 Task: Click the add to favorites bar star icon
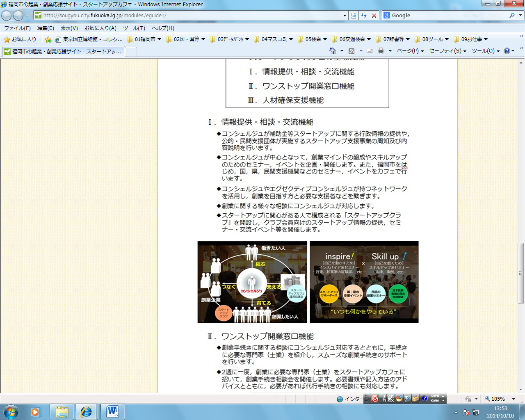click(48, 39)
